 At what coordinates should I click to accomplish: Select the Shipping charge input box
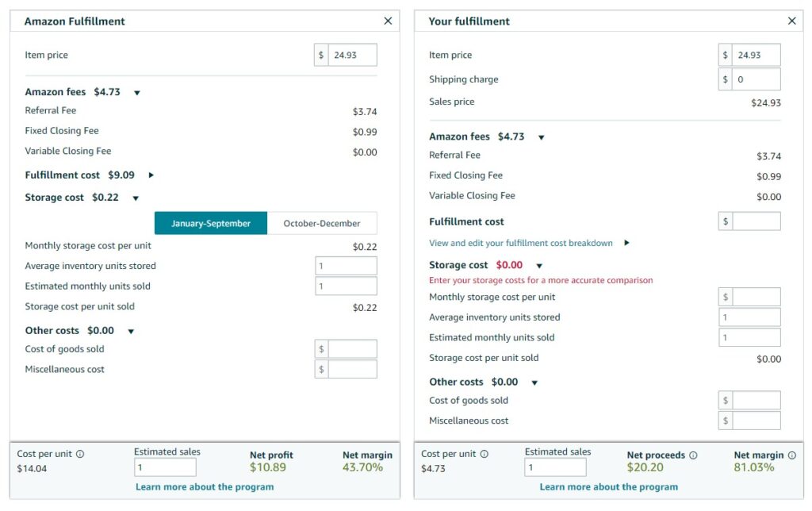[x=756, y=79]
